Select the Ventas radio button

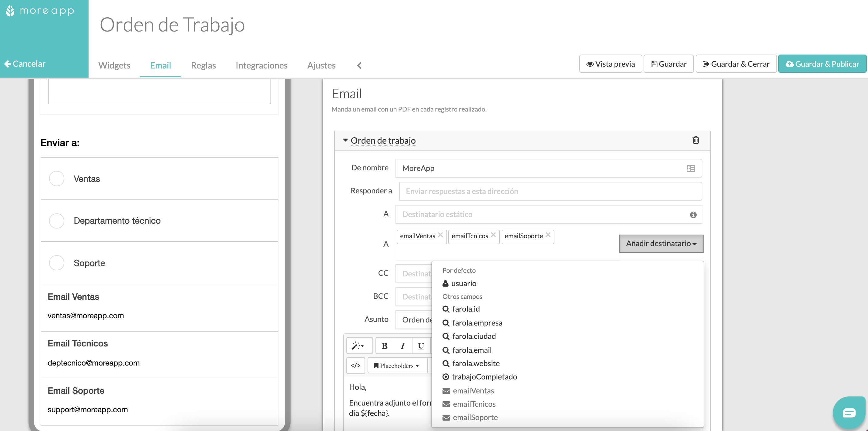coord(57,179)
